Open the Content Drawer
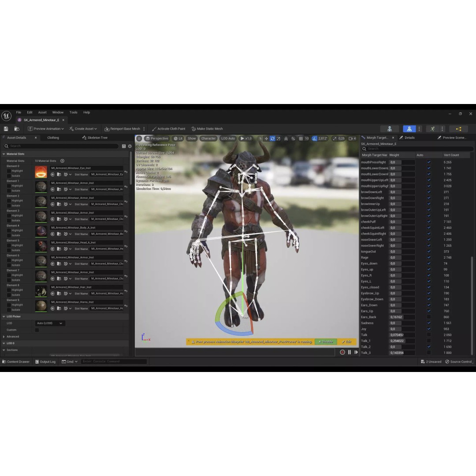Image resolution: width=476 pixels, height=476 pixels. 16,361
